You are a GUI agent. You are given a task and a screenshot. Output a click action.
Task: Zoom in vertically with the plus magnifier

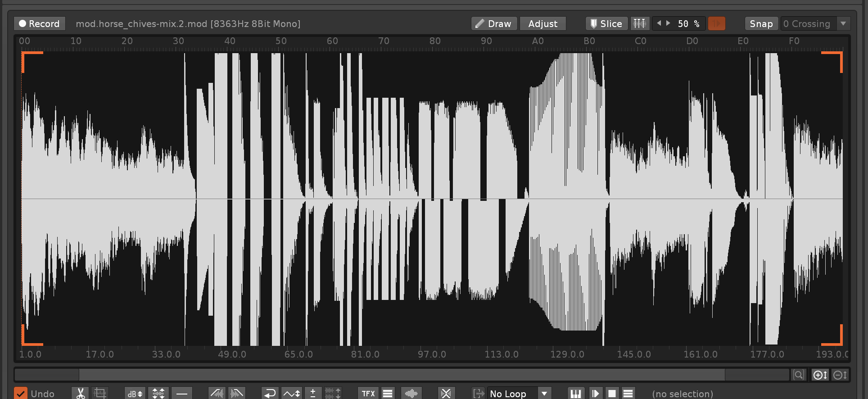[820, 375]
